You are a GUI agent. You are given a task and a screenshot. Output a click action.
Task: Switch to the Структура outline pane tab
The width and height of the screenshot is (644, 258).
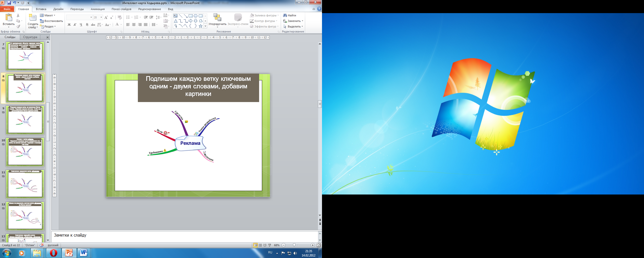[30, 37]
